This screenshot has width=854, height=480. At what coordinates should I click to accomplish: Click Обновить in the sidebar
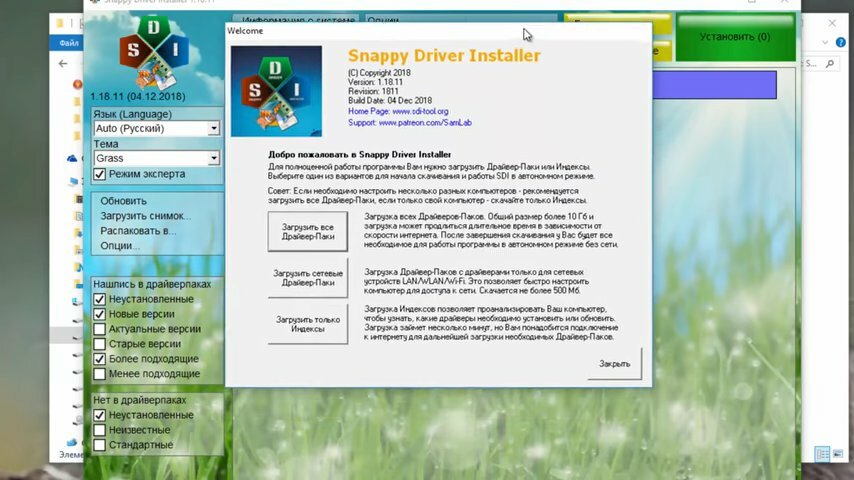[123, 201]
